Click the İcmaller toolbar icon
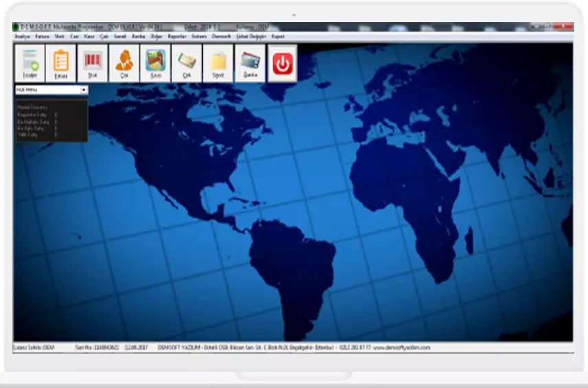This screenshot has width=588, height=388. (x=30, y=63)
